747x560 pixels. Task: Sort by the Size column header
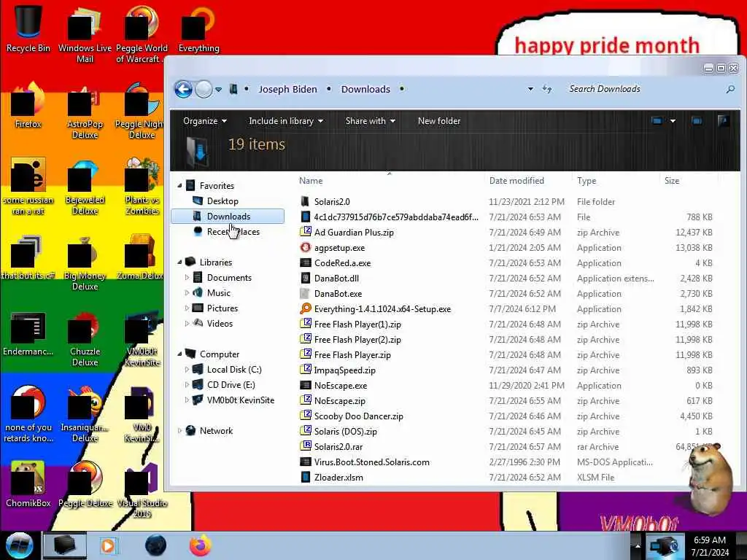click(672, 181)
